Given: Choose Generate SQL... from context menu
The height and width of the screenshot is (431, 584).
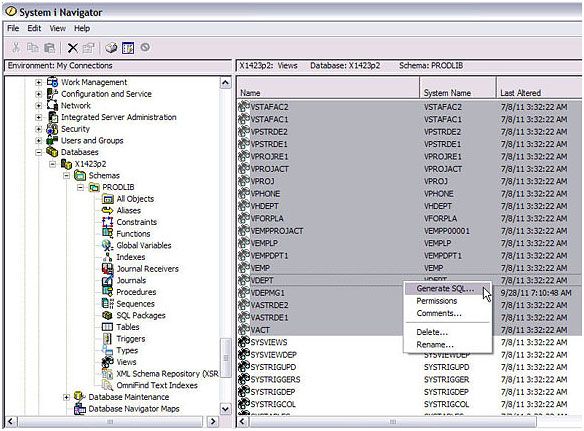Looking at the screenshot, I should coord(448,288).
